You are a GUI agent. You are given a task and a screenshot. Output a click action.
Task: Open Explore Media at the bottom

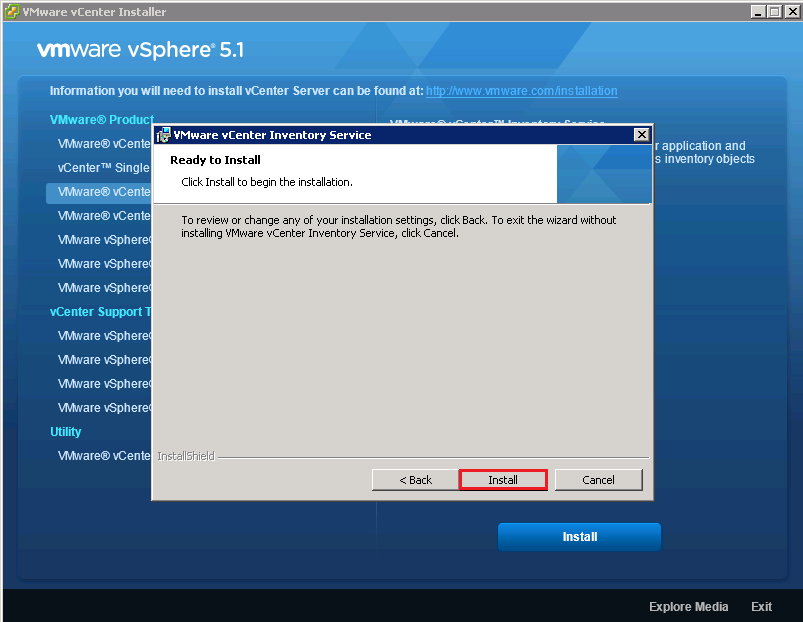(688, 607)
